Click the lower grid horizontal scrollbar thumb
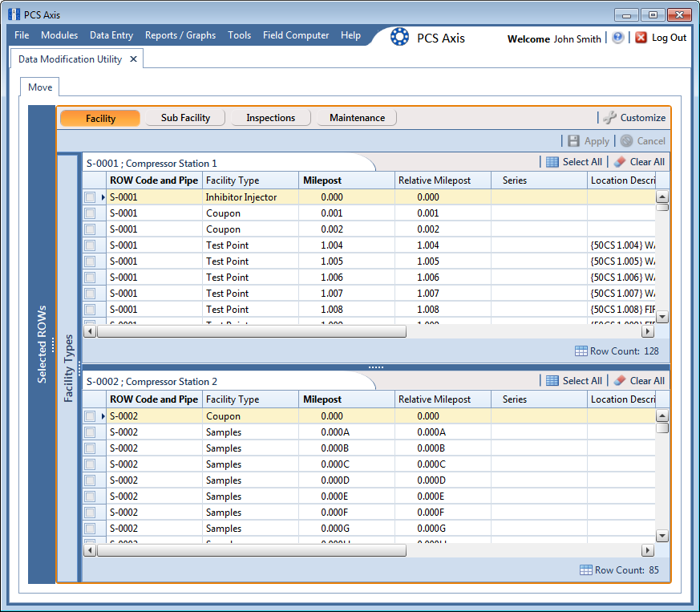 coord(252,550)
